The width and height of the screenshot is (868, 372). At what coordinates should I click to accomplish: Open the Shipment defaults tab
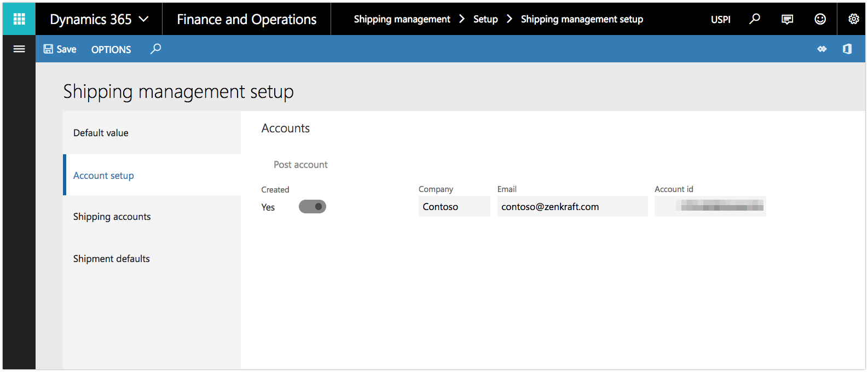[111, 259]
